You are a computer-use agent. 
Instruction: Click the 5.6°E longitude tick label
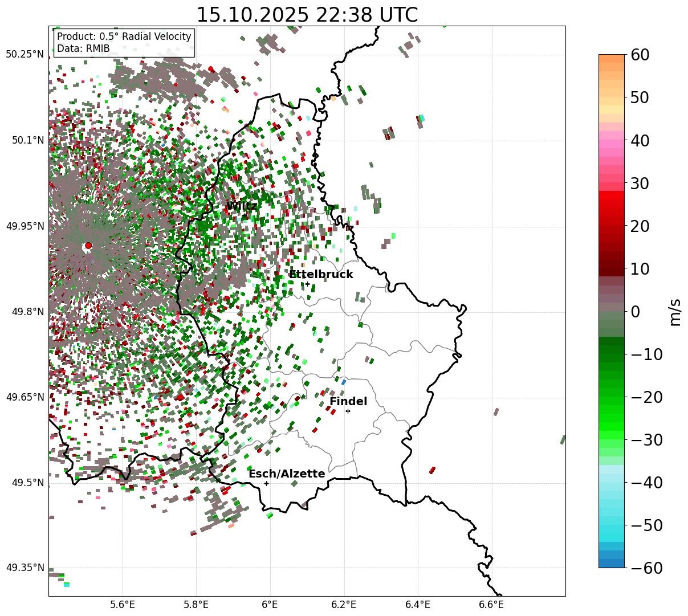click(x=123, y=605)
